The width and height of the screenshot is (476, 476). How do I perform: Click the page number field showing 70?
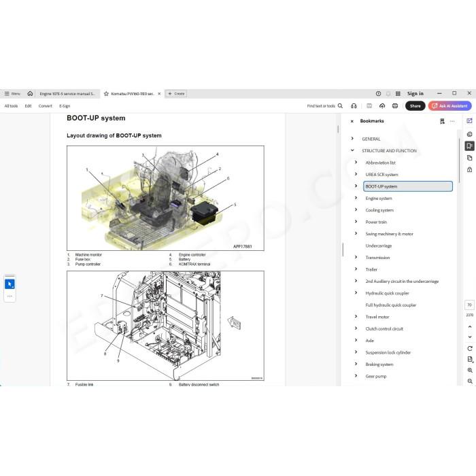coord(469,305)
